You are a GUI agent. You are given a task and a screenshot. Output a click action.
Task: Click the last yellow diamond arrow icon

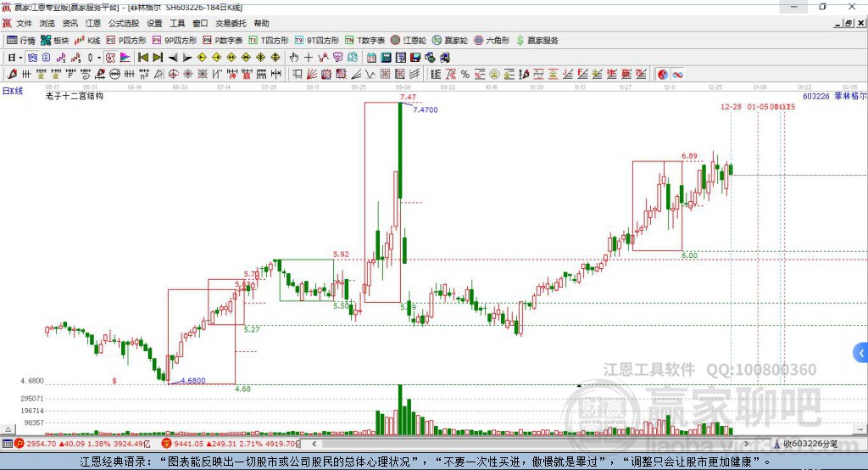(275, 58)
